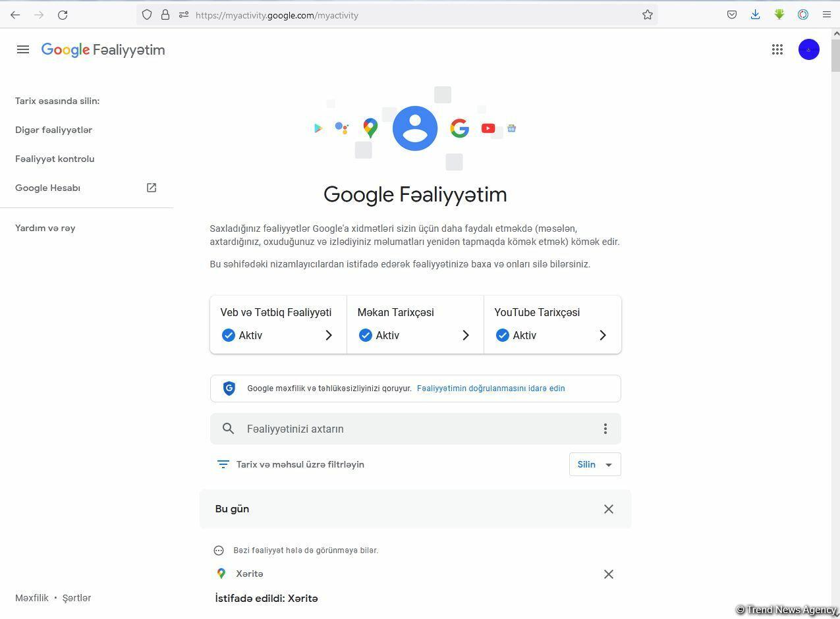Open external link icon beside Google Hesabı

(x=152, y=188)
